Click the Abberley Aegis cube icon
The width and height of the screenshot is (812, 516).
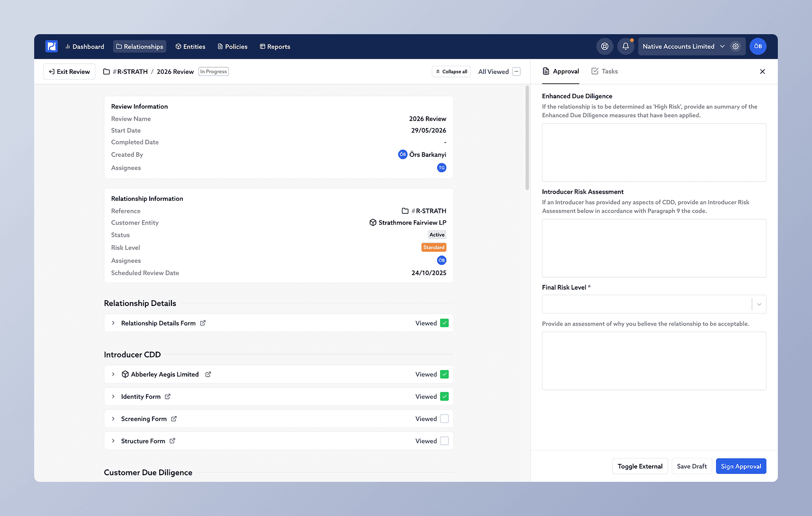(125, 374)
